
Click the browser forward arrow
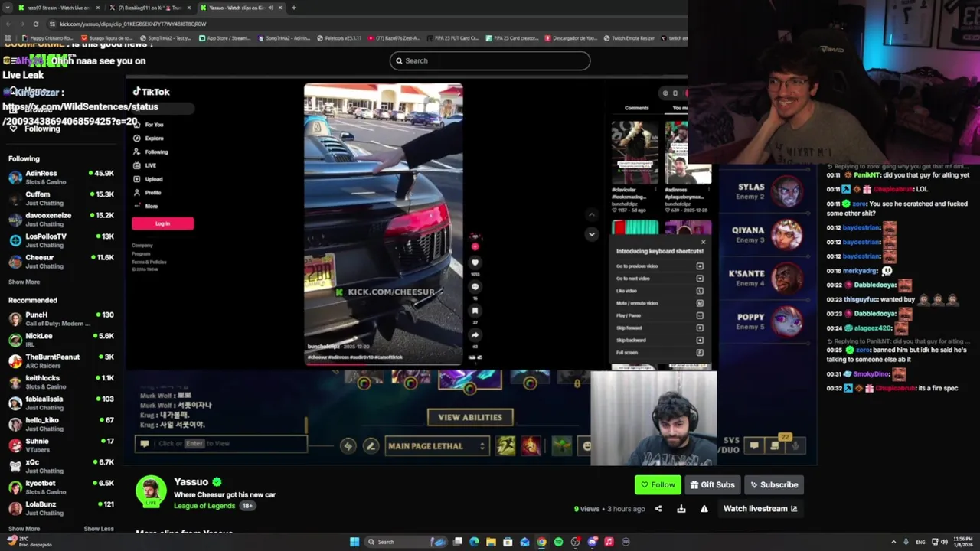point(21,24)
